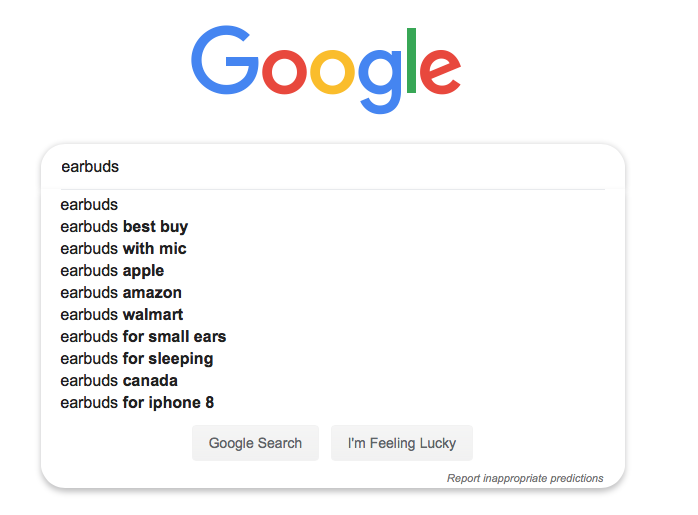Pick the "earbuds walmart" suggestion
Viewport: 698px width, 515px height.
121,315
